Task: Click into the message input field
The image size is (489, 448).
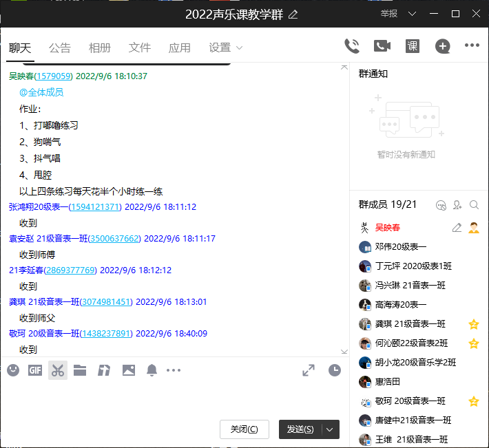Action: click(x=175, y=398)
